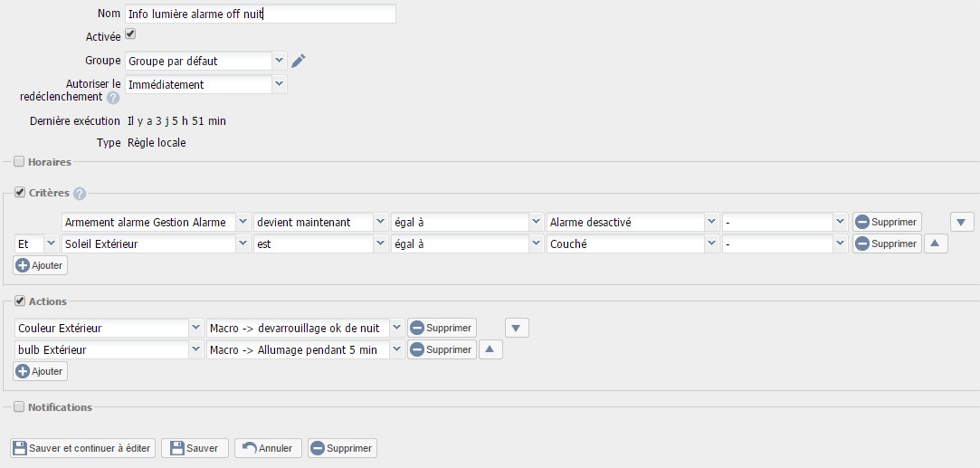Image resolution: width=980 pixels, height=468 pixels.
Task: Click the Nom text field
Action: click(x=261, y=14)
